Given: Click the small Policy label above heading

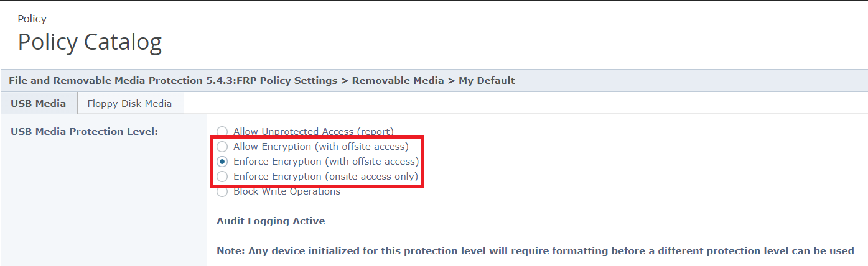Looking at the screenshot, I should click(32, 19).
